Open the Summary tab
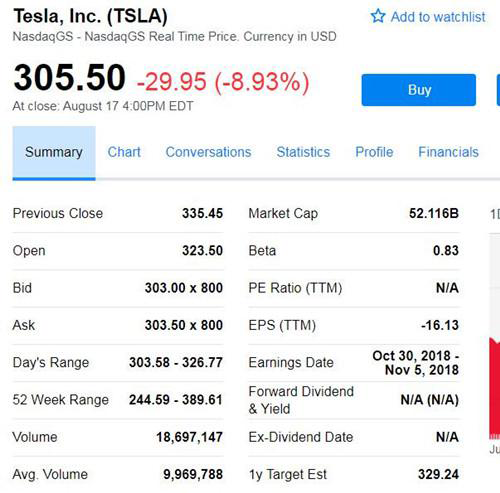Viewport: 500px width, 493px height. 54,153
